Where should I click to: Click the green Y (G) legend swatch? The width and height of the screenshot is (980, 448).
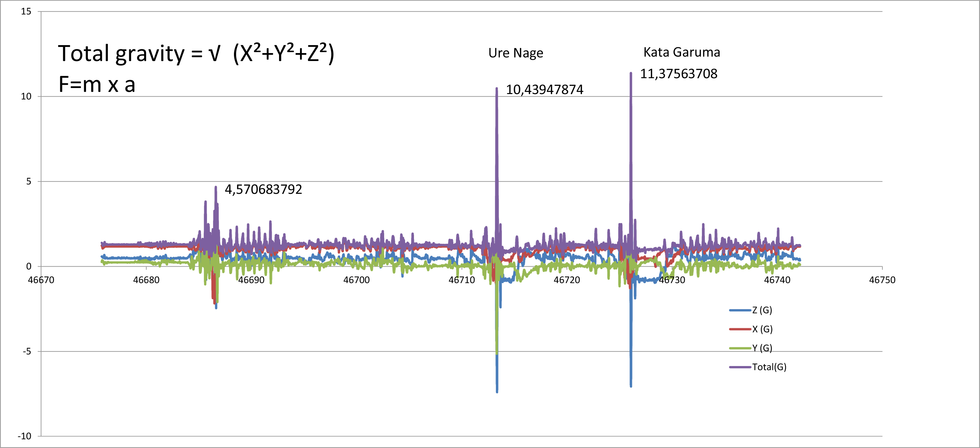[x=740, y=348]
